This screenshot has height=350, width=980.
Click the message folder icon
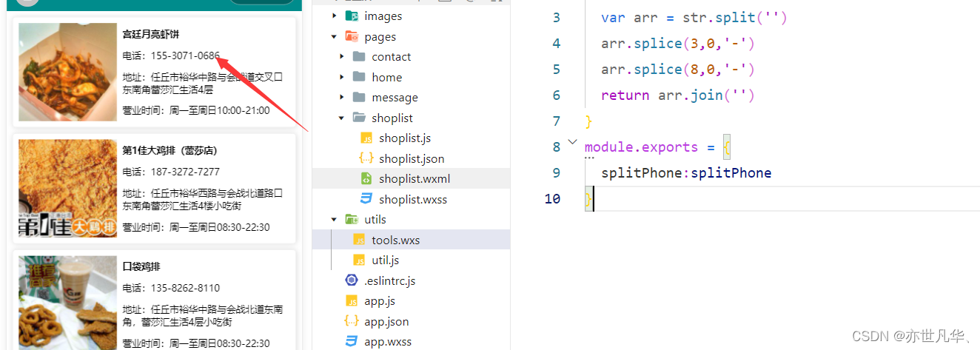(x=359, y=97)
